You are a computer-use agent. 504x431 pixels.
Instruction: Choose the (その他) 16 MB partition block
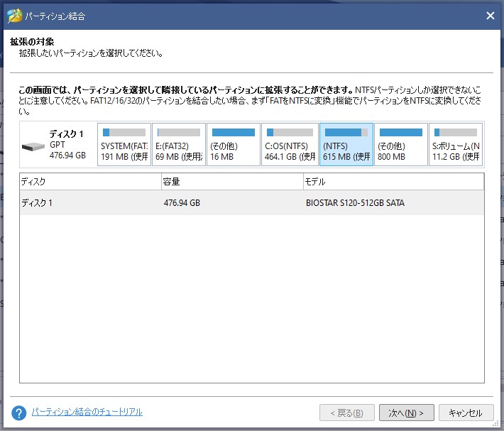(x=234, y=145)
